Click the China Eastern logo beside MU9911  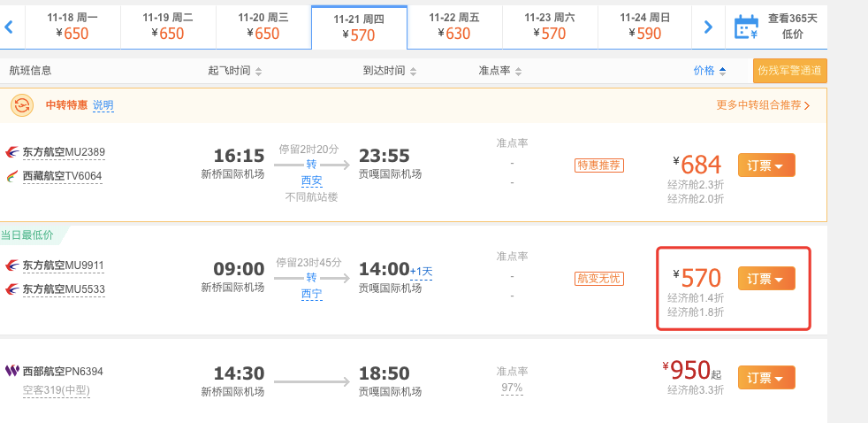coord(12,265)
